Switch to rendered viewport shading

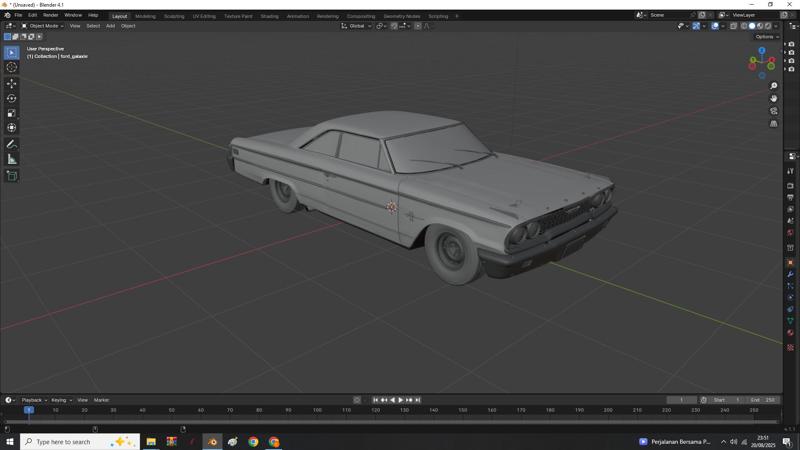(768, 26)
